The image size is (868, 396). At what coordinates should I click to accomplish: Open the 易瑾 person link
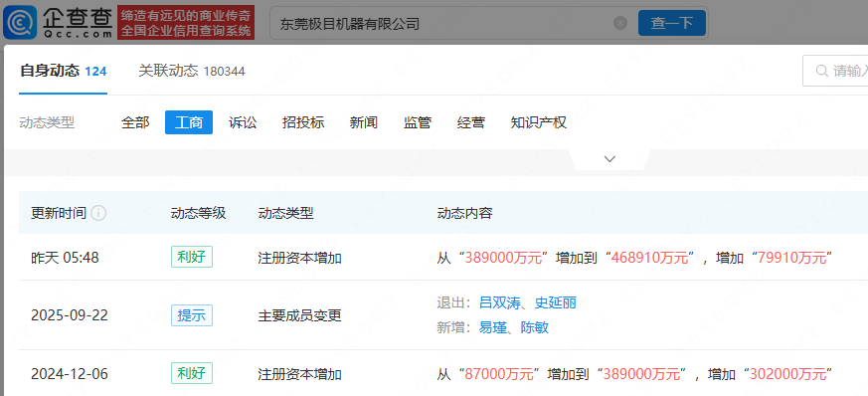pos(493,327)
